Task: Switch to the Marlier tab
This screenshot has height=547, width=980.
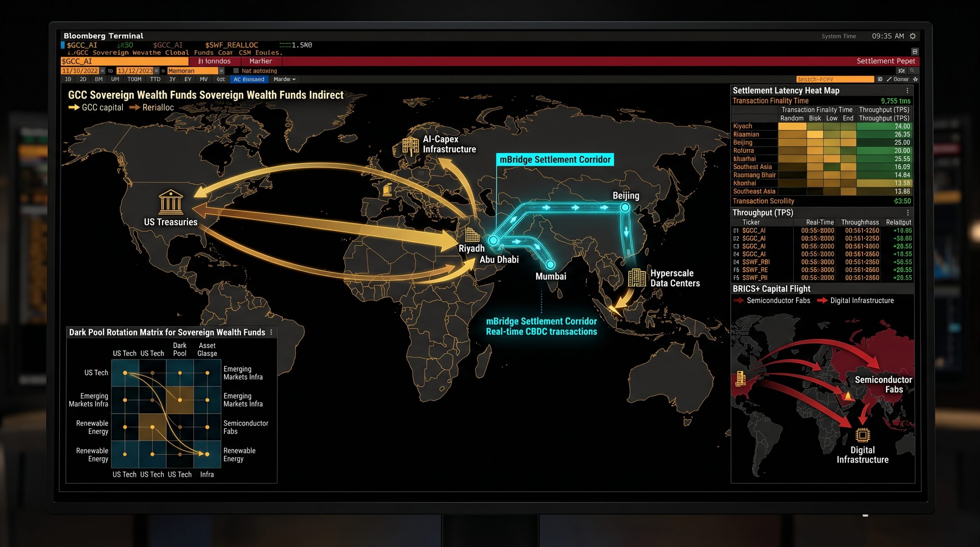Action: coord(261,61)
